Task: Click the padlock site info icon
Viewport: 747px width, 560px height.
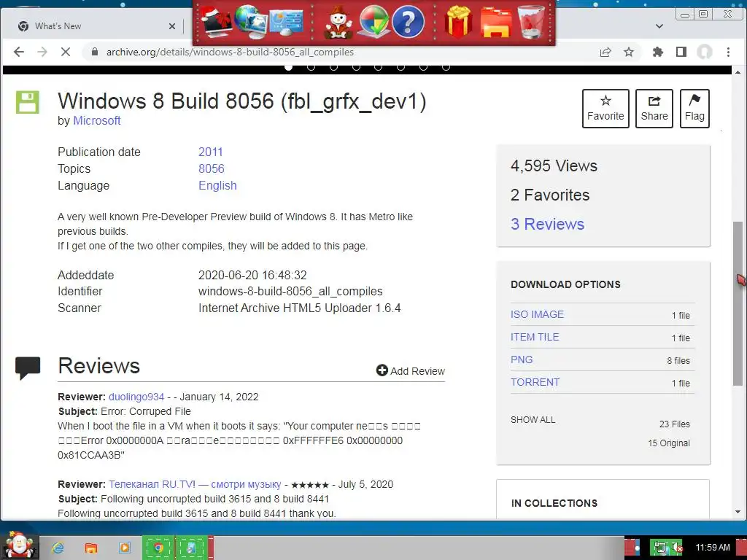Action: pos(95,52)
